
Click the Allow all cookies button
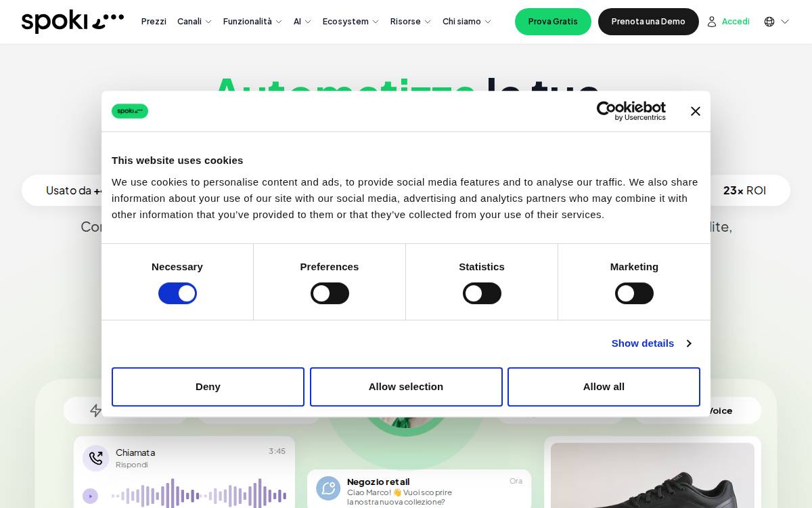(x=604, y=387)
